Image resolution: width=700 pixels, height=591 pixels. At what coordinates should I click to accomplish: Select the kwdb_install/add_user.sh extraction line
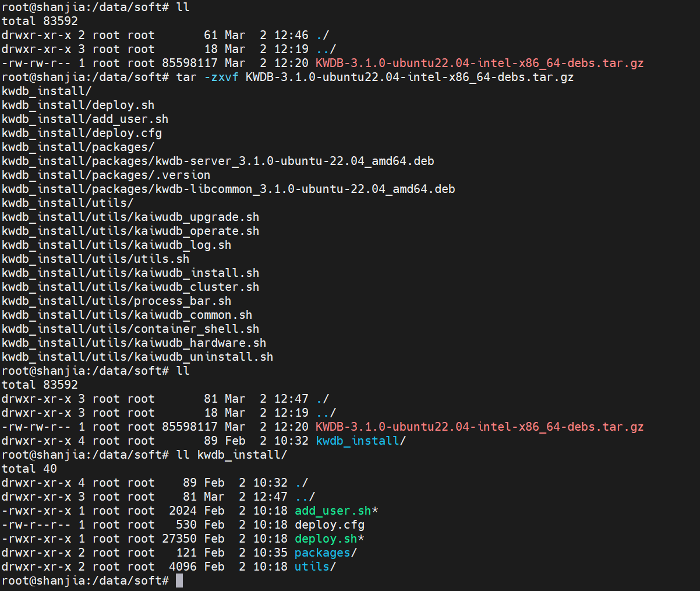tap(85, 119)
